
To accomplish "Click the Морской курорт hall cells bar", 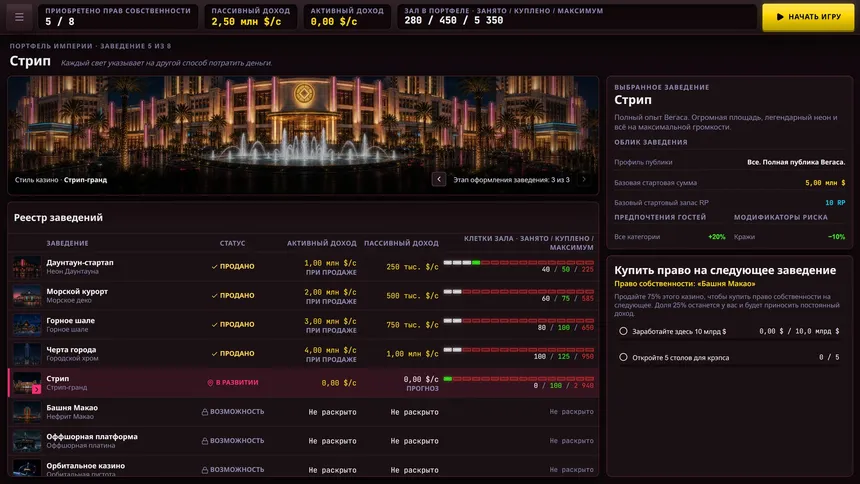I will (x=518, y=292).
